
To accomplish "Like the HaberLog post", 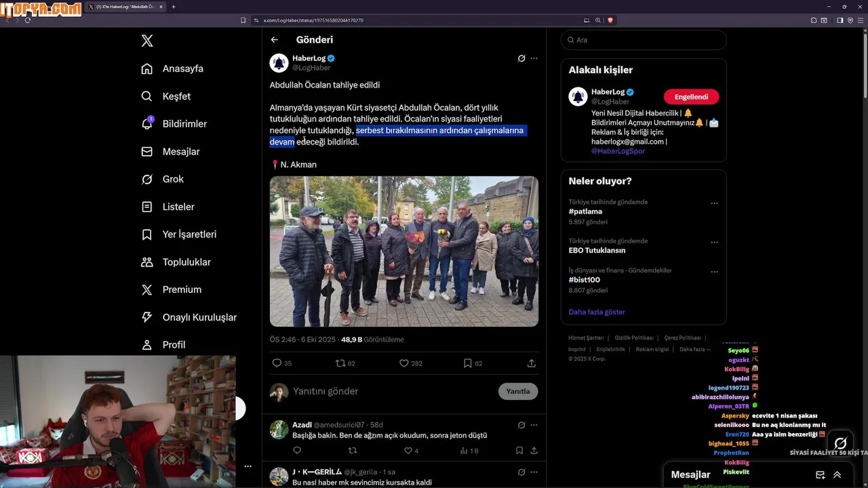I will point(404,363).
